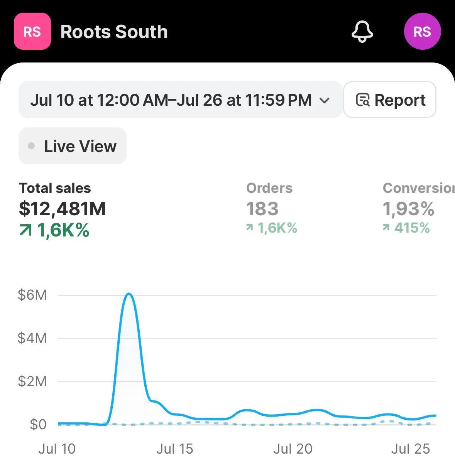Open the Report button
Viewport: 455px width, 476px height.
390,100
